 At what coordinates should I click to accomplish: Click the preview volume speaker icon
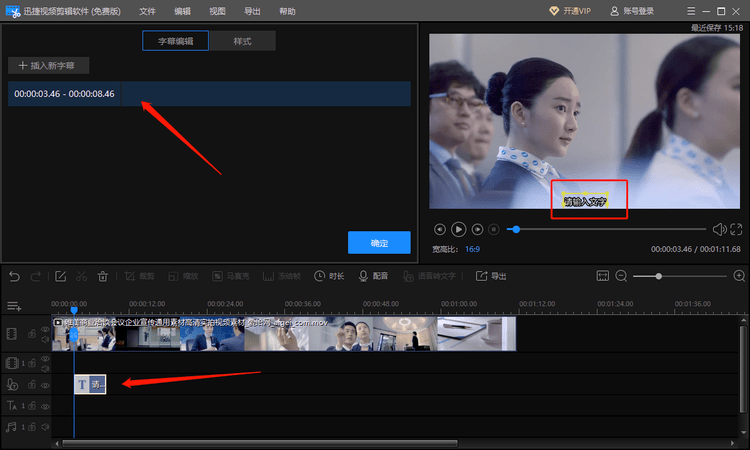tap(719, 230)
